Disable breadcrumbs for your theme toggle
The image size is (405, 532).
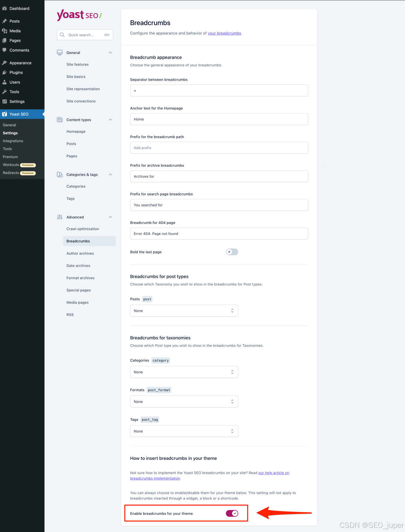click(x=232, y=513)
